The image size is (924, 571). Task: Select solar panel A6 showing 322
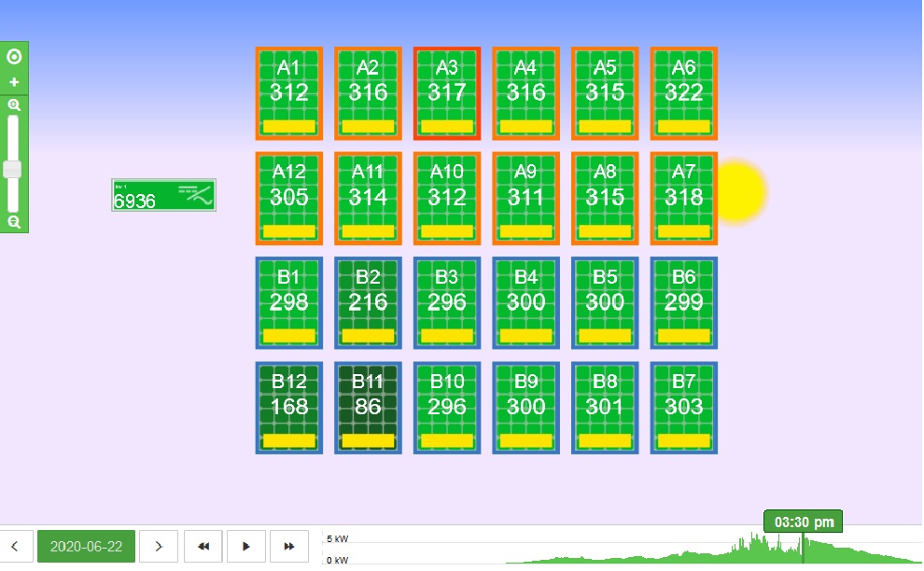click(x=684, y=93)
